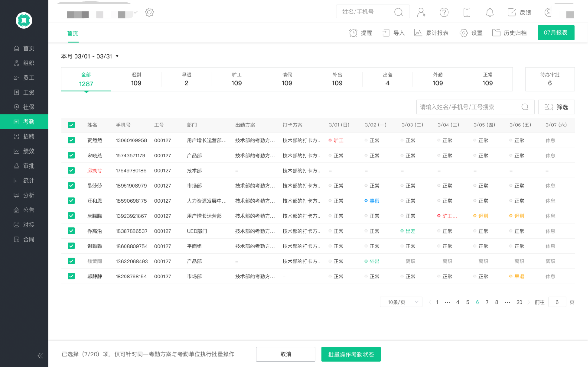Viewport: 588px width, 367px height.
Task: Open 公告 in the sidebar
Action: [x=24, y=210]
